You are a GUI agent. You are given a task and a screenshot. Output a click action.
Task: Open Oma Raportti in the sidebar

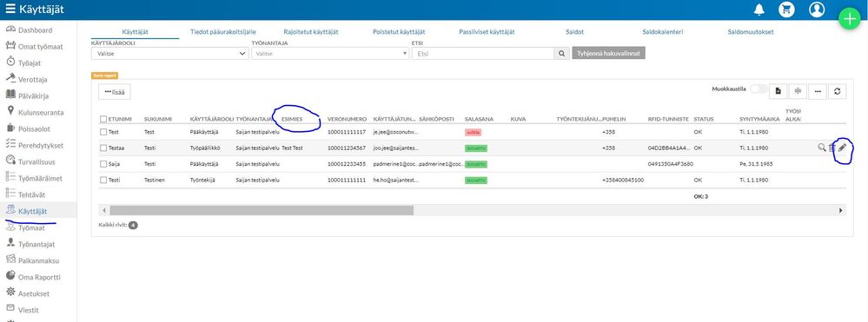33,277
